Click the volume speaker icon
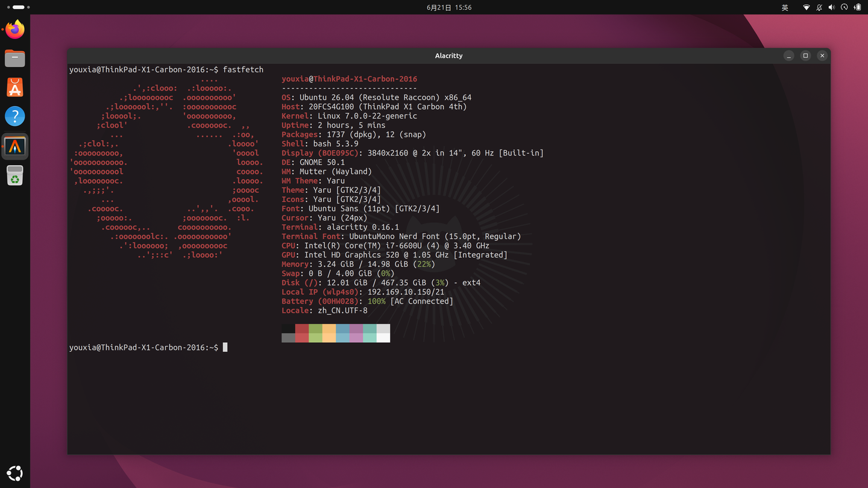Image resolution: width=868 pixels, height=488 pixels. [x=832, y=7]
